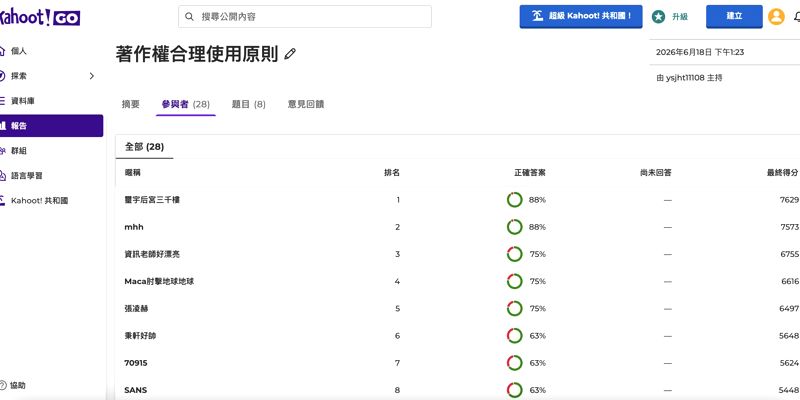Sort by the 暱稱 column header

click(x=133, y=172)
